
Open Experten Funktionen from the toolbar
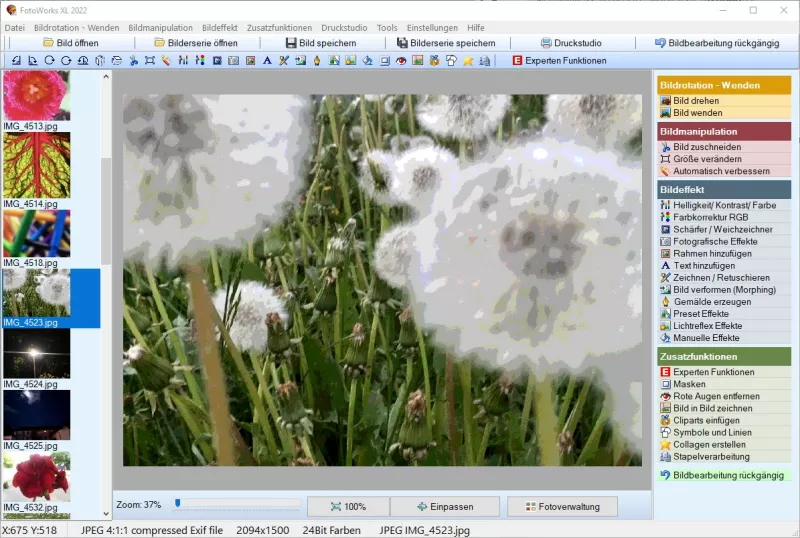[x=559, y=61]
